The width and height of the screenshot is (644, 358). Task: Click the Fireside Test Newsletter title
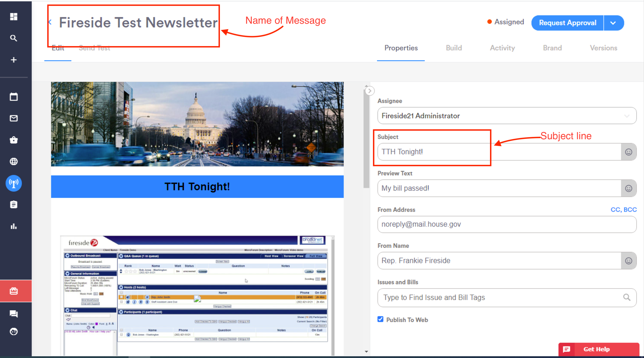click(x=138, y=23)
